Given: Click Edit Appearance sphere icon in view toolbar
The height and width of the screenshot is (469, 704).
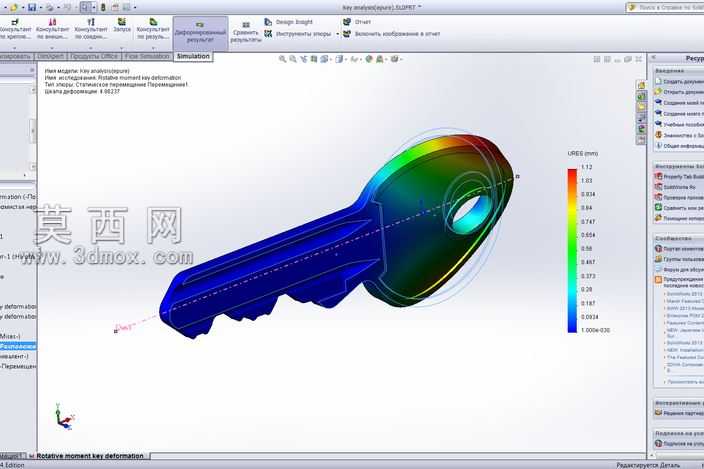Looking at the screenshot, I should tap(369, 59).
